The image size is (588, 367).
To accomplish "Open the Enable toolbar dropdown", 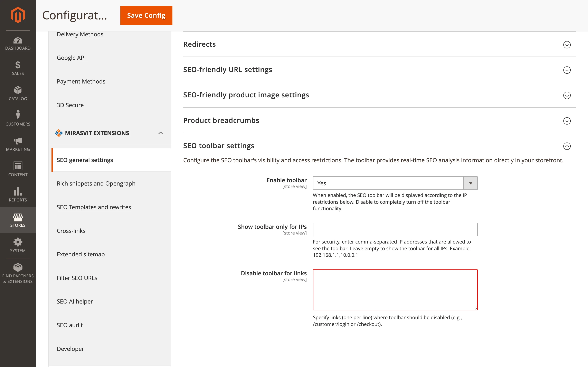I will coord(470,183).
